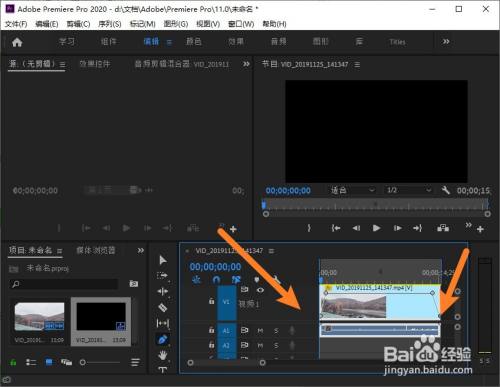
Task: Solo audio track A2
Action: tap(276, 345)
